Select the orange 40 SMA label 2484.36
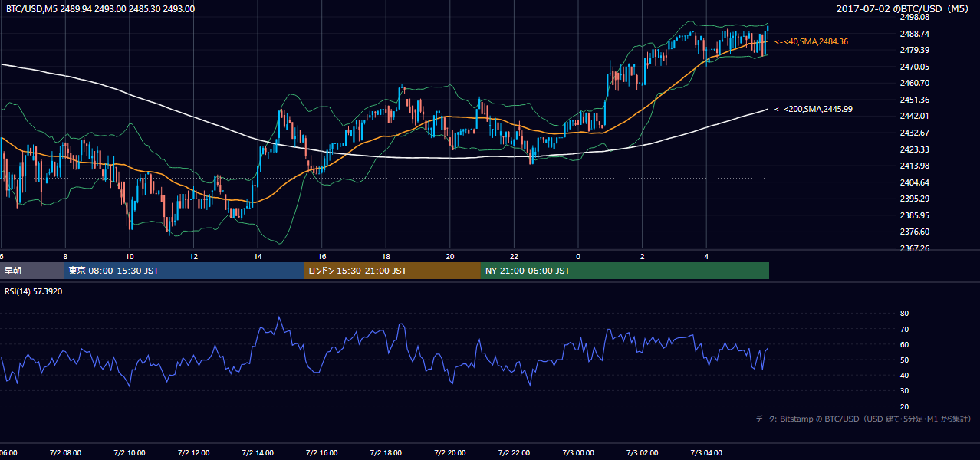This screenshot has height=460, width=980. [x=811, y=41]
